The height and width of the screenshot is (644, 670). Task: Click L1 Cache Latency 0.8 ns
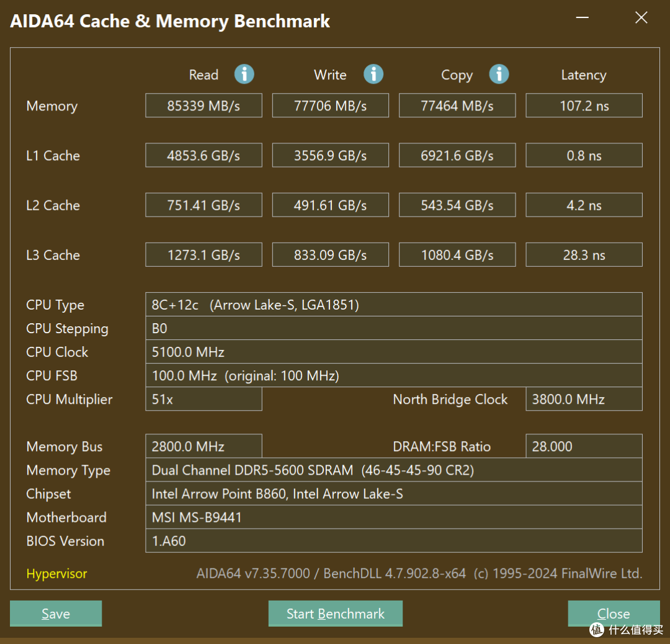(x=584, y=155)
